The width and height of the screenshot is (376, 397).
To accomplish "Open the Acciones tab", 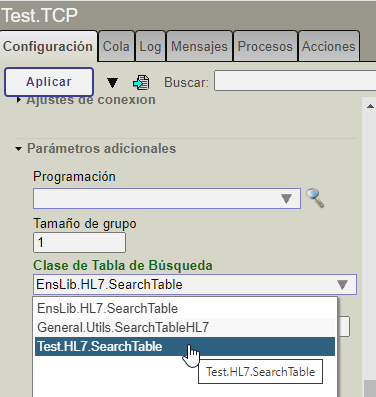I will pyautogui.click(x=329, y=46).
